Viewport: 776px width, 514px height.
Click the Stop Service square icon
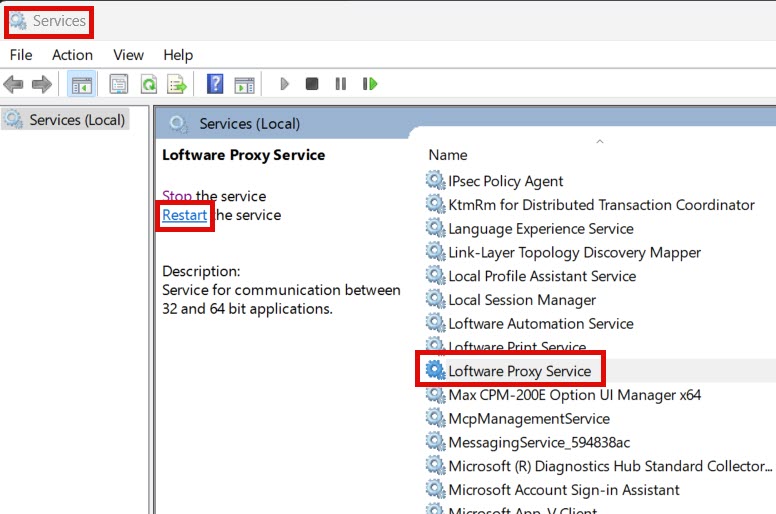(x=312, y=84)
